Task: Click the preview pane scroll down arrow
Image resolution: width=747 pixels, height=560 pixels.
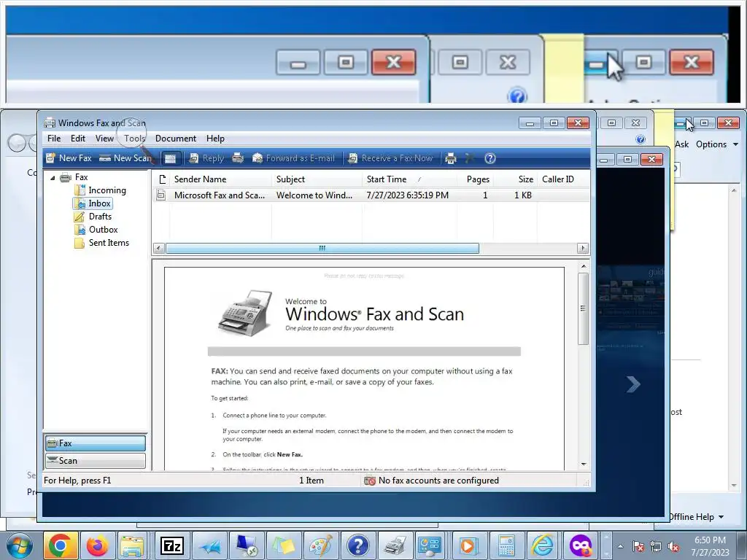Action: (584, 464)
